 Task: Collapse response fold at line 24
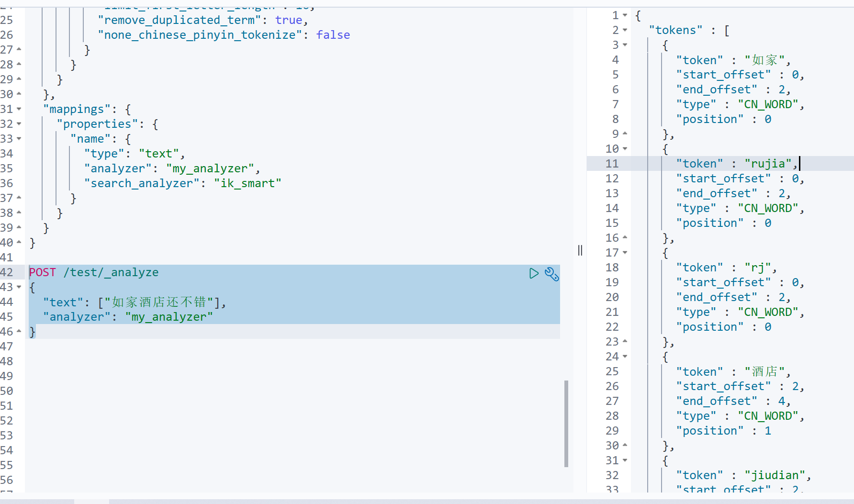[625, 357]
